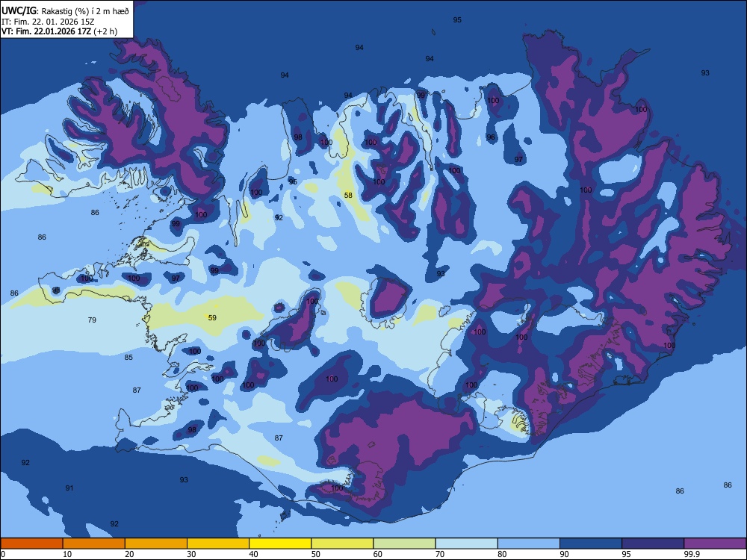Click the 40–50 bright yellow legend swatch
The image size is (747, 560).
(280, 544)
